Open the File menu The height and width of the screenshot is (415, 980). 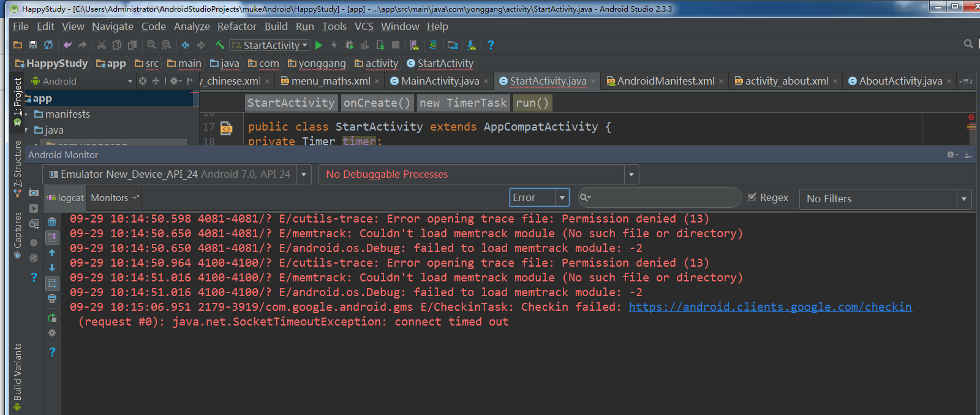point(21,26)
